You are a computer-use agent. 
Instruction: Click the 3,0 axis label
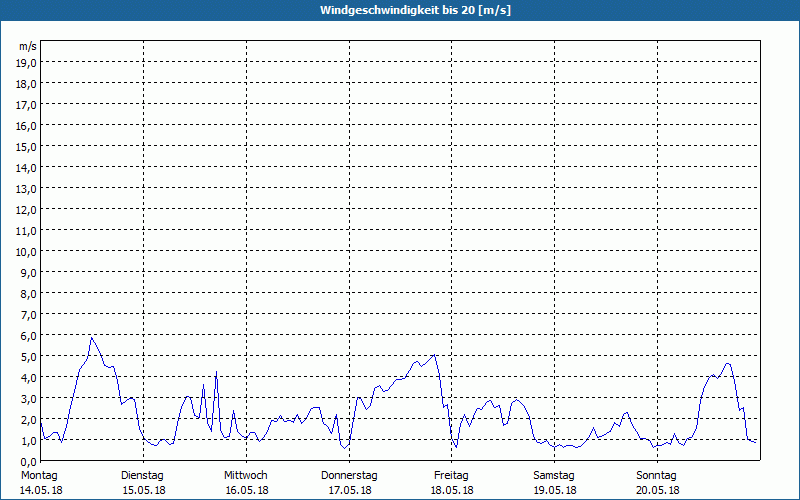[29, 398]
